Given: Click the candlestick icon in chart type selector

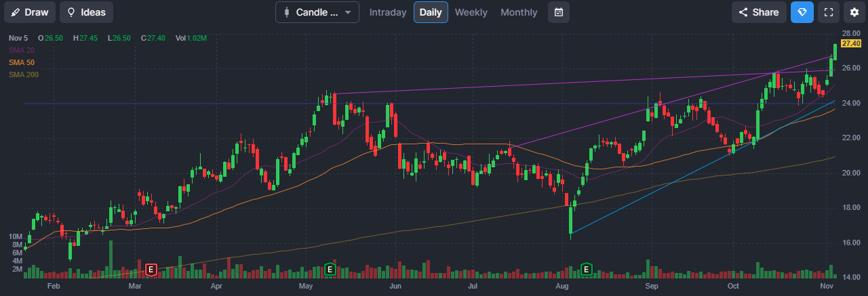Looking at the screenshot, I should pyautogui.click(x=287, y=12).
